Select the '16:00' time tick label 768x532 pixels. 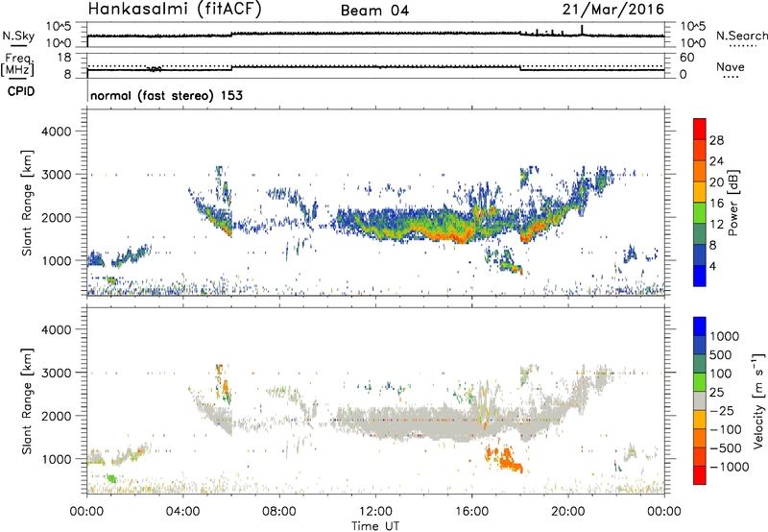coord(471,512)
